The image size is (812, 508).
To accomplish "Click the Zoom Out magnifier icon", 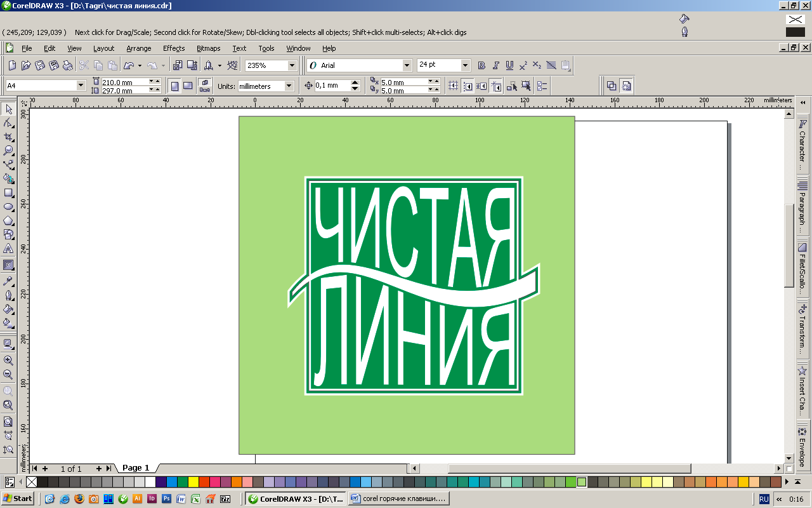I will (x=8, y=375).
